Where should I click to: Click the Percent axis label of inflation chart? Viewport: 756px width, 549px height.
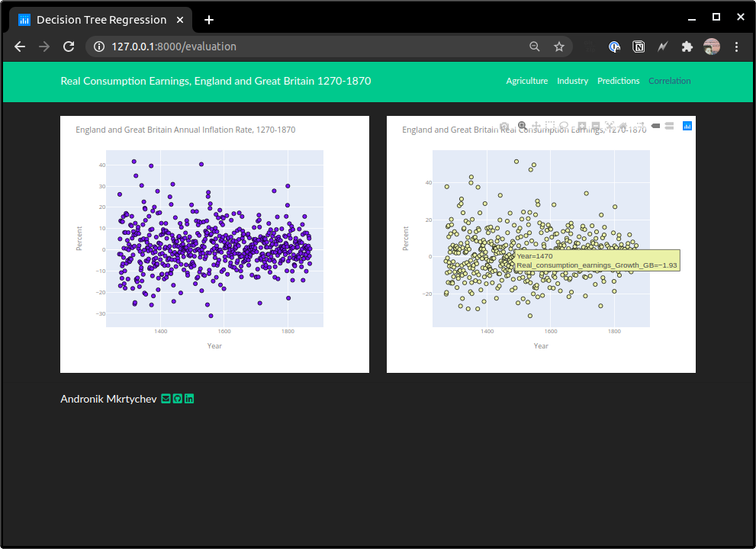tap(79, 238)
